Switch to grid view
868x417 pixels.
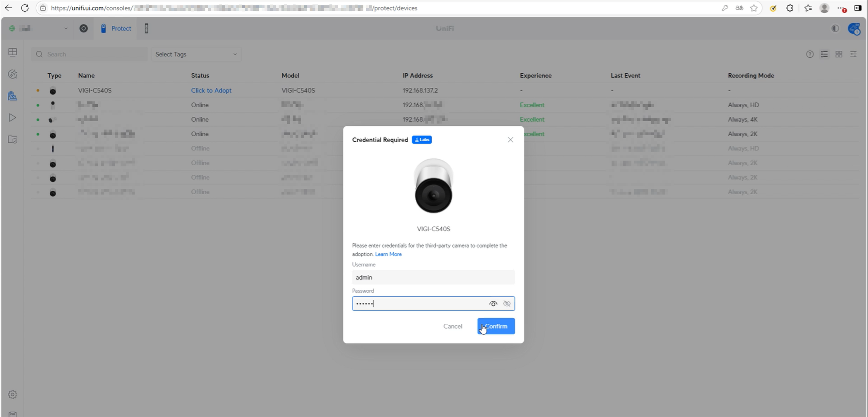click(839, 54)
